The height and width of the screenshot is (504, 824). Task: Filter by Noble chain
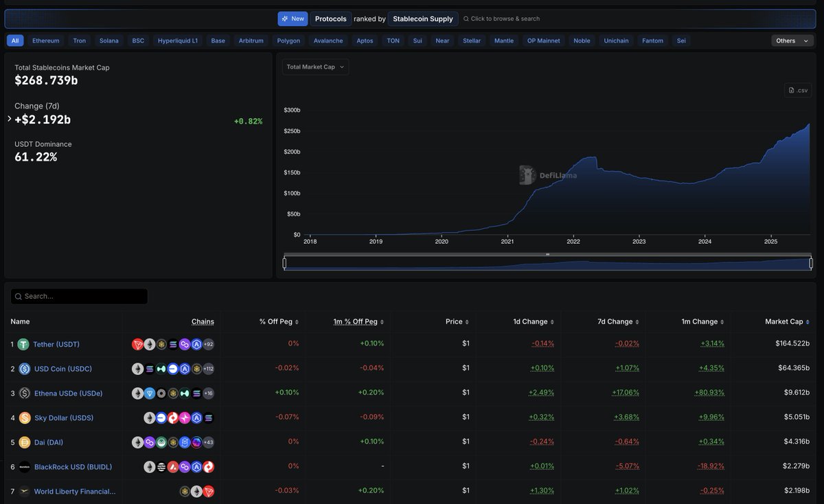click(x=582, y=41)
